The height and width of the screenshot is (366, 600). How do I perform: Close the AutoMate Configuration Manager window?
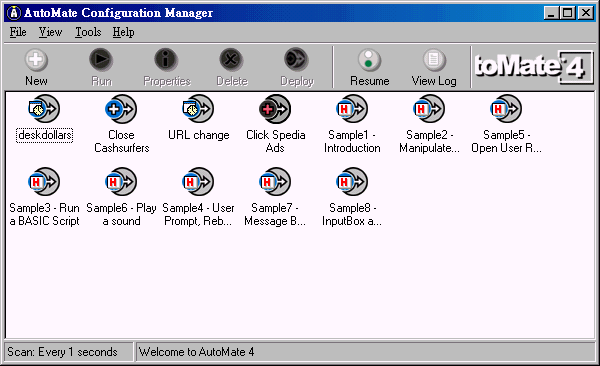pyautogui.click(x=586, y=13)
